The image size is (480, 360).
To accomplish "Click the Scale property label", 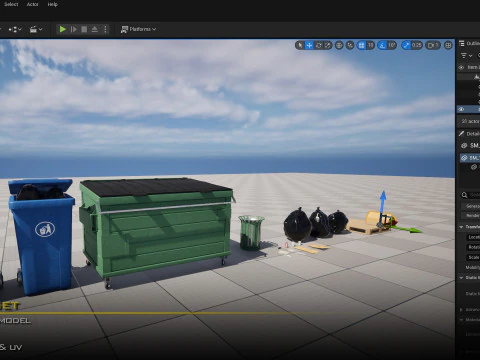I will pyautogui.click(x=474, y=257).
